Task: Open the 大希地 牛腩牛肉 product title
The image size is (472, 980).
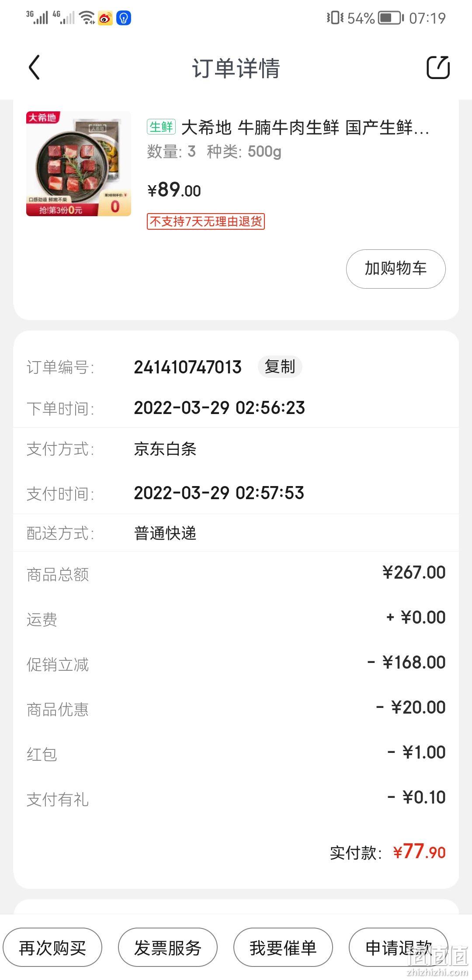Action: point(305,128)
